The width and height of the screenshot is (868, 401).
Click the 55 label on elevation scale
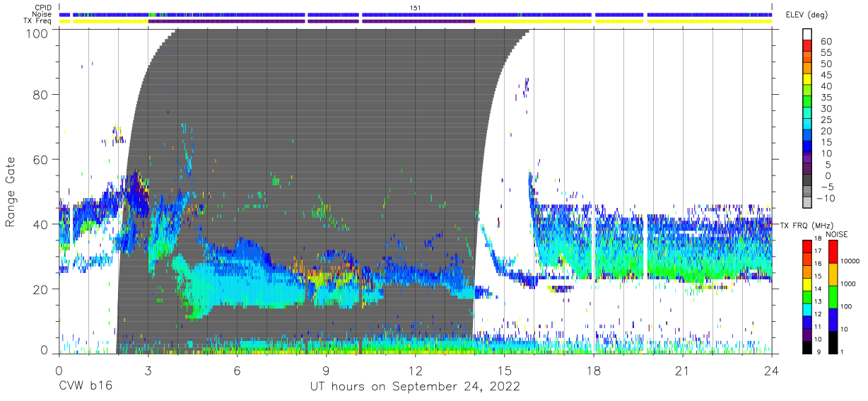pyautogui.click(x=826, y=53)
